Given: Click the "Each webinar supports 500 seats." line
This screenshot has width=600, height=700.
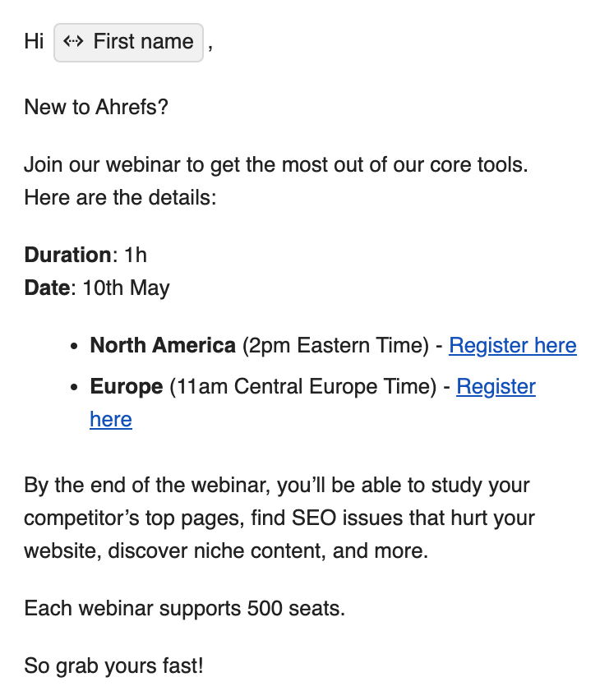Looking at the screenshot, I should point(184,609).
